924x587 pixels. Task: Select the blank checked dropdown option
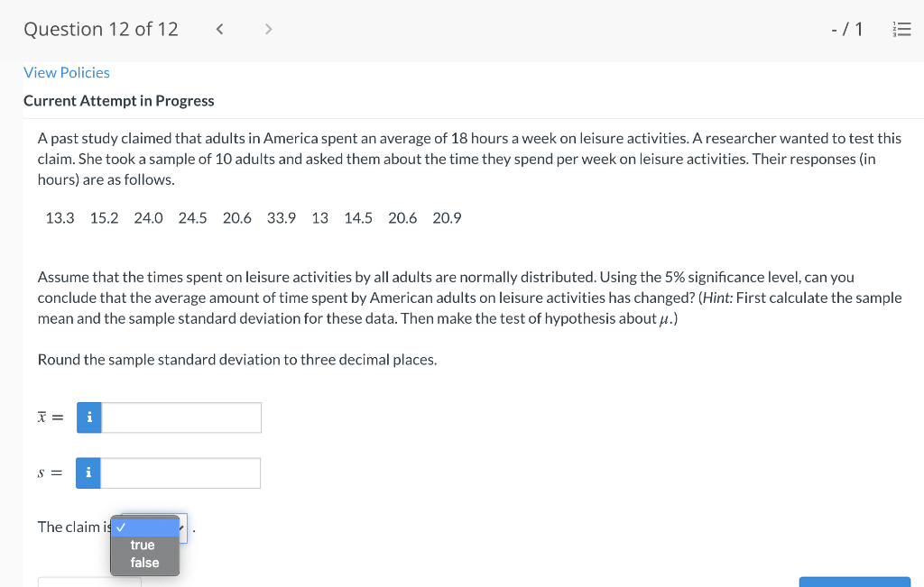coord(145,527)
